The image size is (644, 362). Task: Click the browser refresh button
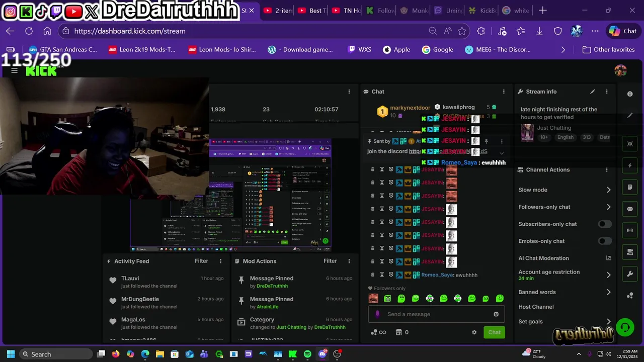pyautogui.click(x=29, y=31)
